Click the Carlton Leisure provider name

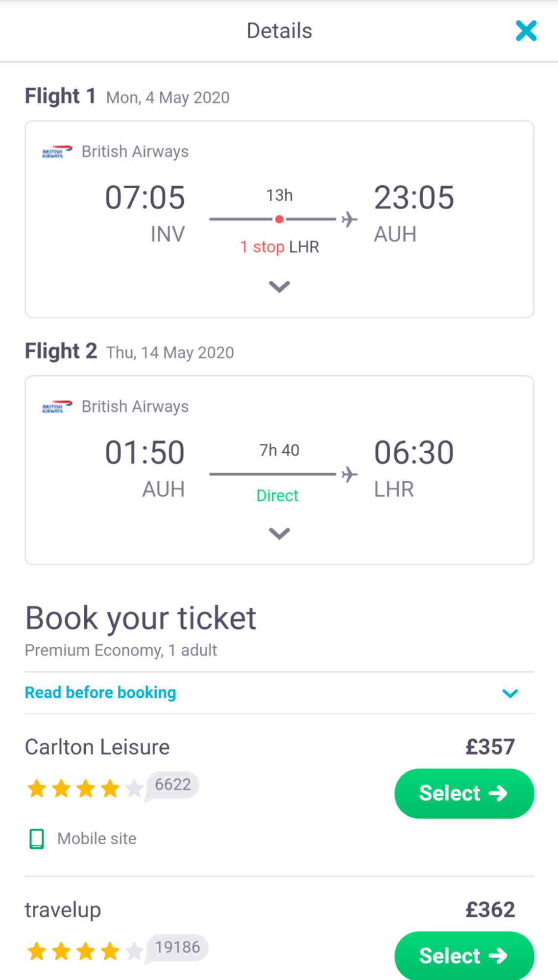97,747
